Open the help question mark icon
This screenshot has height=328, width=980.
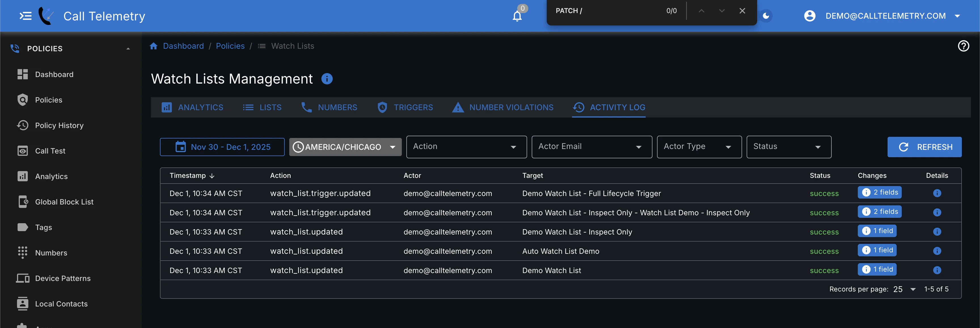point(963,46)
